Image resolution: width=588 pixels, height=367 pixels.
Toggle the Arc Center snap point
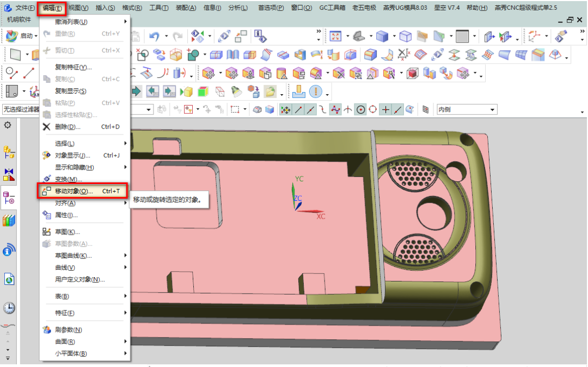[360, 109]
